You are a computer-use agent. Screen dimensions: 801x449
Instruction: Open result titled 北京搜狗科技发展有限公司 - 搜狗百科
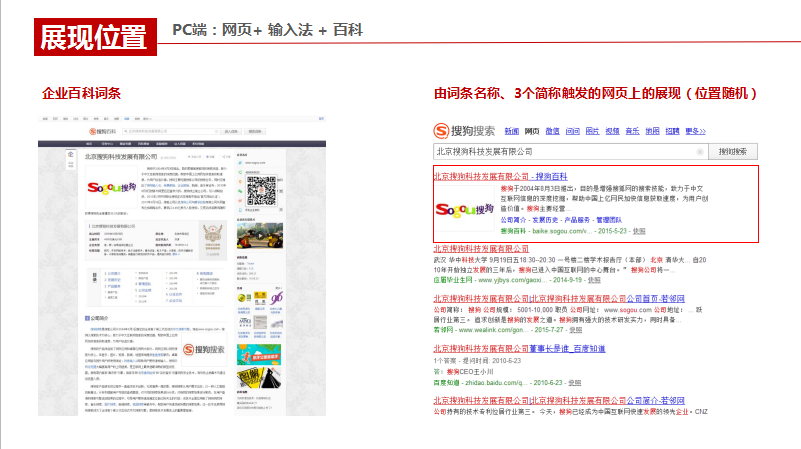click(x=500, y=176)
